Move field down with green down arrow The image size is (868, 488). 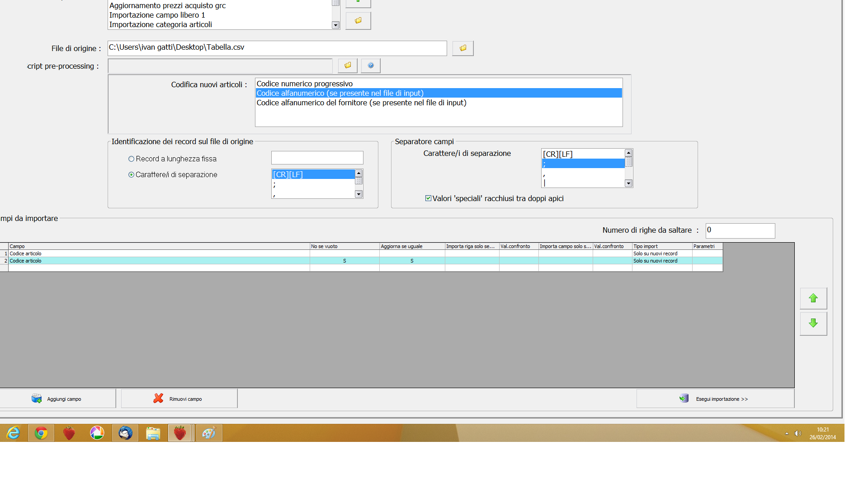click(x=813, y=324)
